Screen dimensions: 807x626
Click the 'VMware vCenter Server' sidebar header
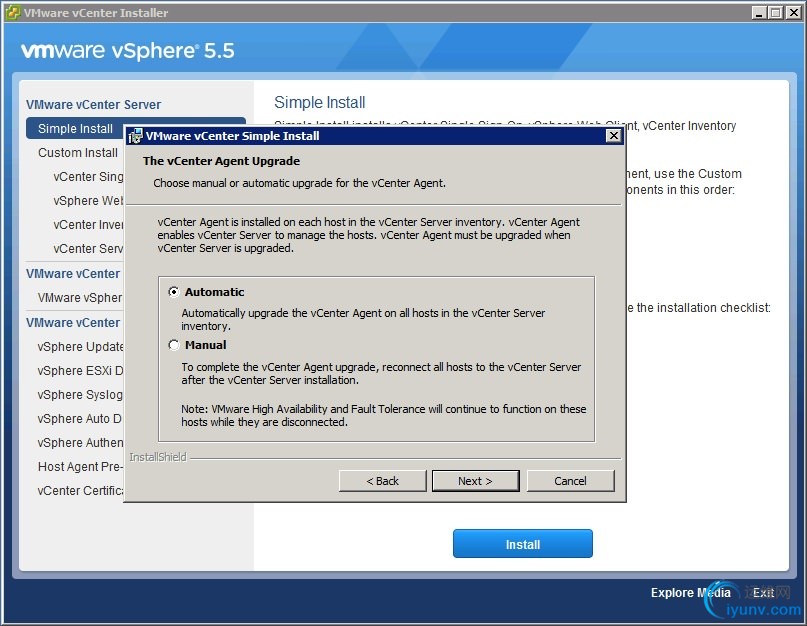coord(94,105)
